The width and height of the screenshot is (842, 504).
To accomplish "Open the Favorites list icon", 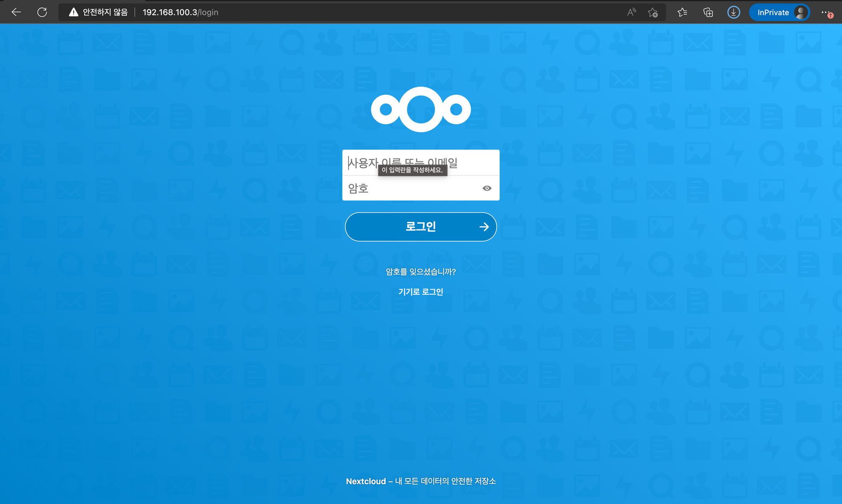I will [x=682, y=12].
